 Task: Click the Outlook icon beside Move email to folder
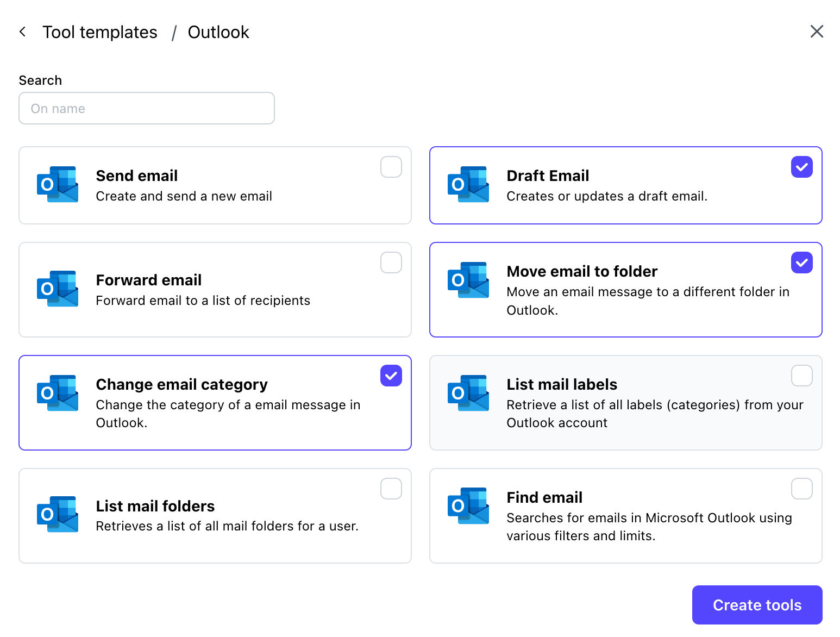click(468, 280)
